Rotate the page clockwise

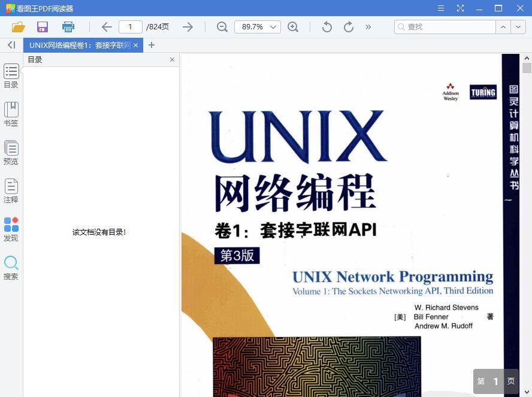[349, 27]
